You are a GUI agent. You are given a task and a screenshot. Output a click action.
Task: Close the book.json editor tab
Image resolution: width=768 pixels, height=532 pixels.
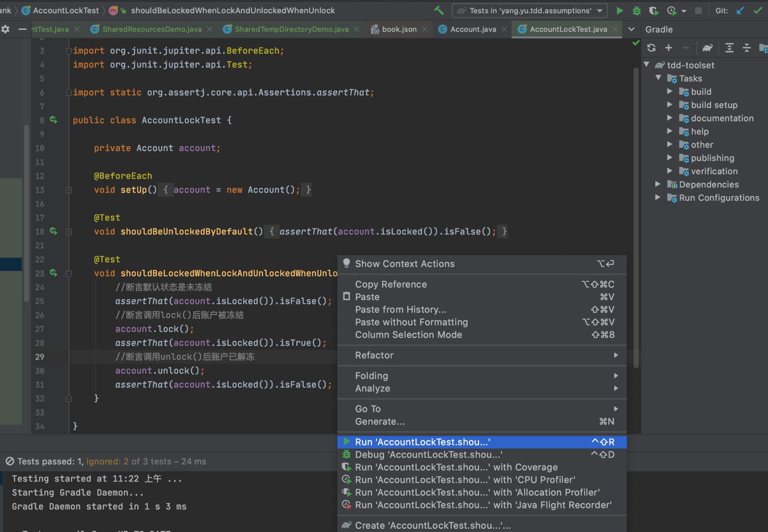click(x=425, y=29)
